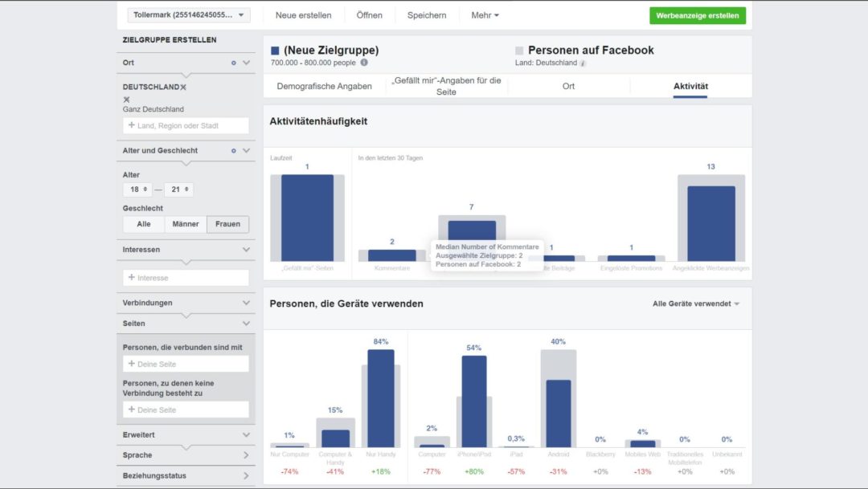The height and width of the screenshot is (489, 868).
Task: Switch to the Aktivität tab
Action: pyautogui.click(x=690, y=86)
